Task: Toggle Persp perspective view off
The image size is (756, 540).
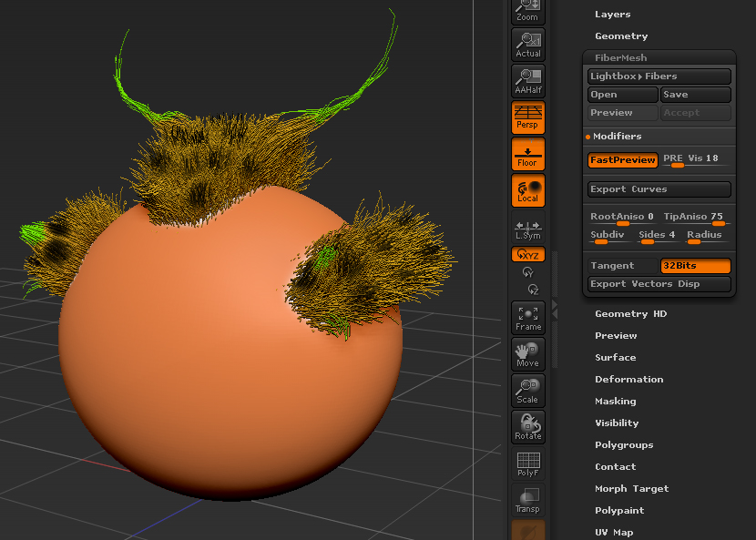Action: pyautogui.click(x=527, y=117)
